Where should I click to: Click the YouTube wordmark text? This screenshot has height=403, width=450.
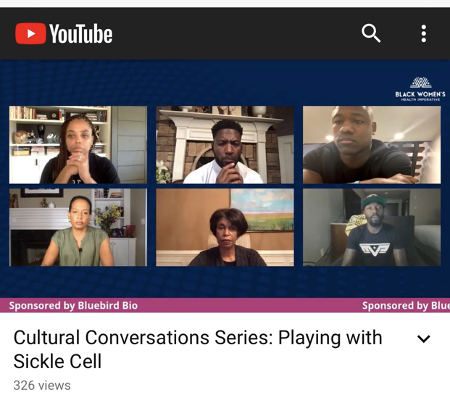pos(81,34)
